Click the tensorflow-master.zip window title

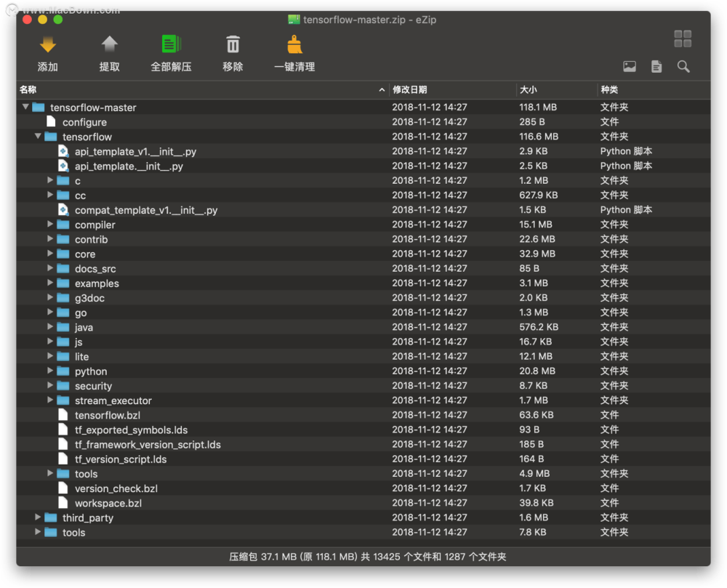[x=369, y=20]
